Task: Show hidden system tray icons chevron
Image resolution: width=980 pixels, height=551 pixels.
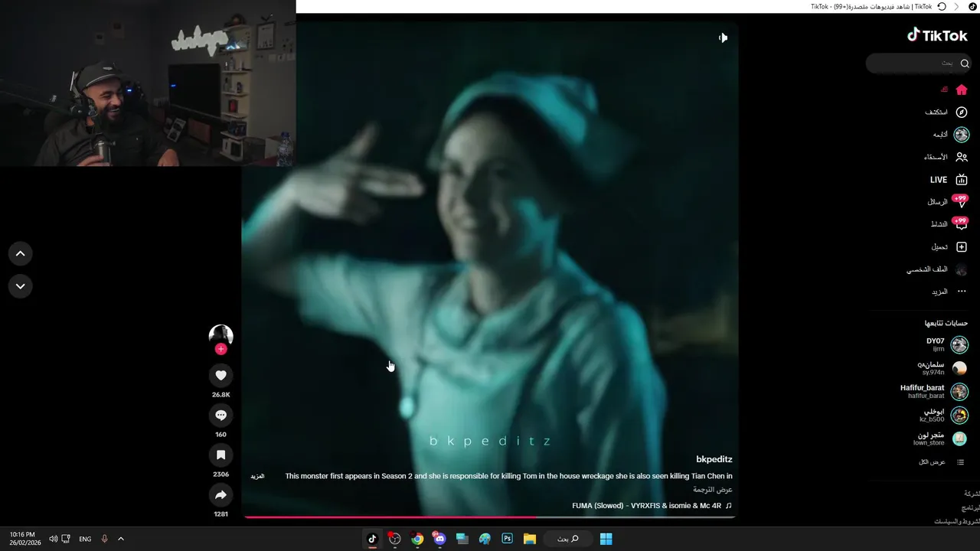Action: coord(121,539)
